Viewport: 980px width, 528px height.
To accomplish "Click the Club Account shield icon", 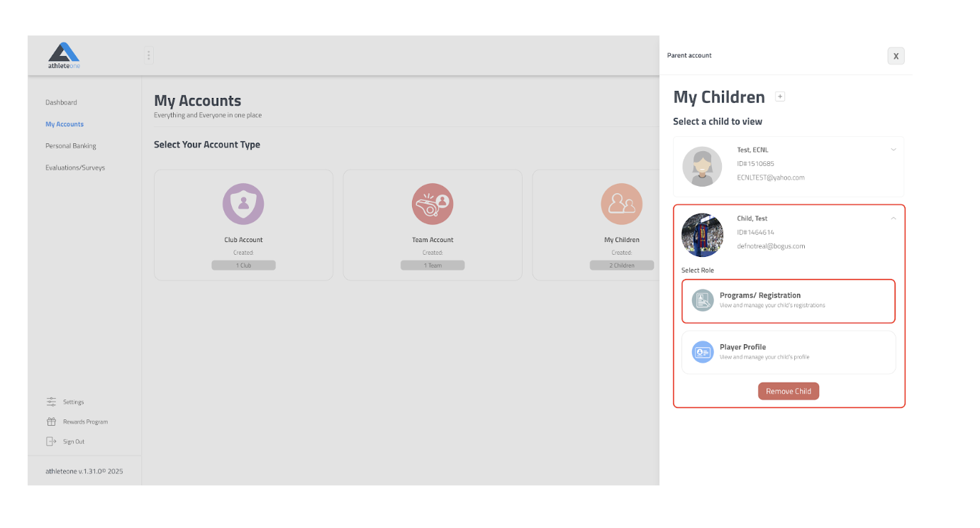I will tap(243, 204).
